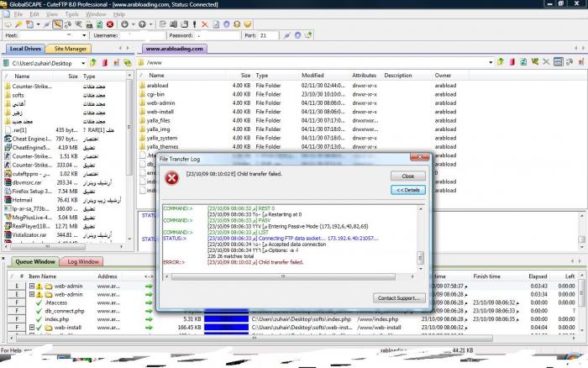Screen dimensions: 588x368
Task: Open the remote path /www dropdown
Action: tap(489, 62)
